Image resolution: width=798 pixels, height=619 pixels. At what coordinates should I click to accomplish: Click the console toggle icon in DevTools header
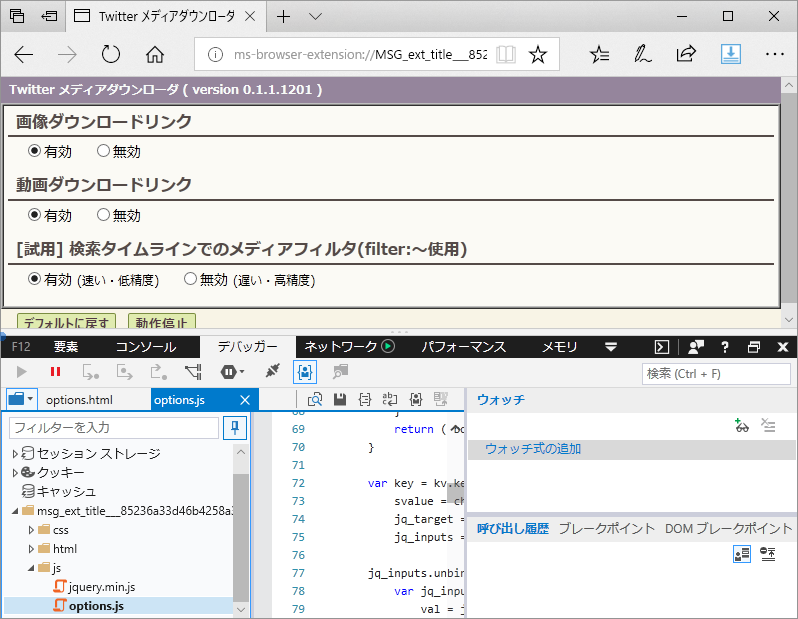click(x=661, y=347)
